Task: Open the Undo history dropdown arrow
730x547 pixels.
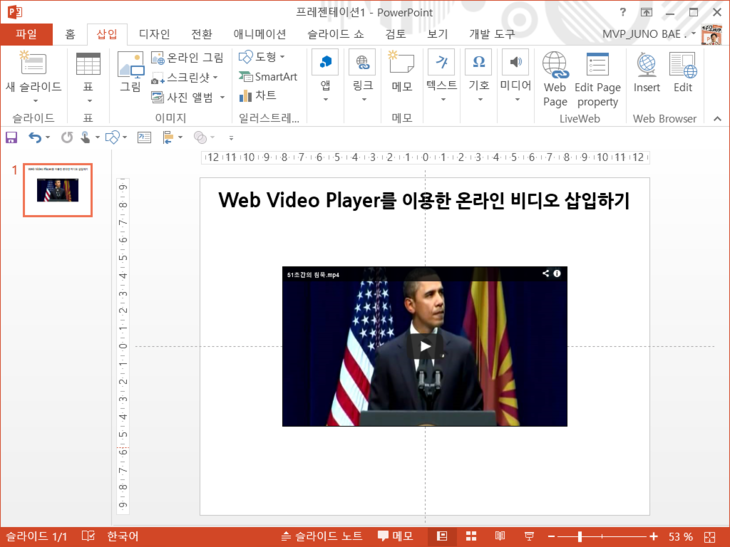Action: pos(47,137)
